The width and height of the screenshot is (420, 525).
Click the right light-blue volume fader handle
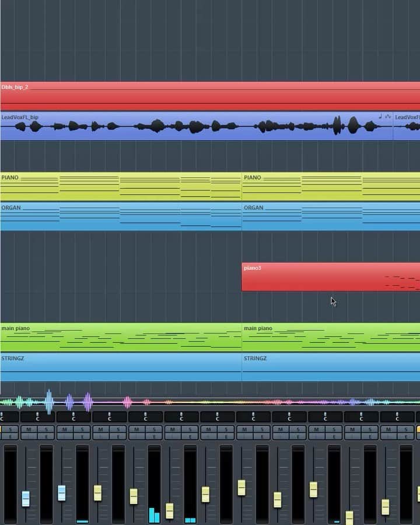click(x=62, y=493)
